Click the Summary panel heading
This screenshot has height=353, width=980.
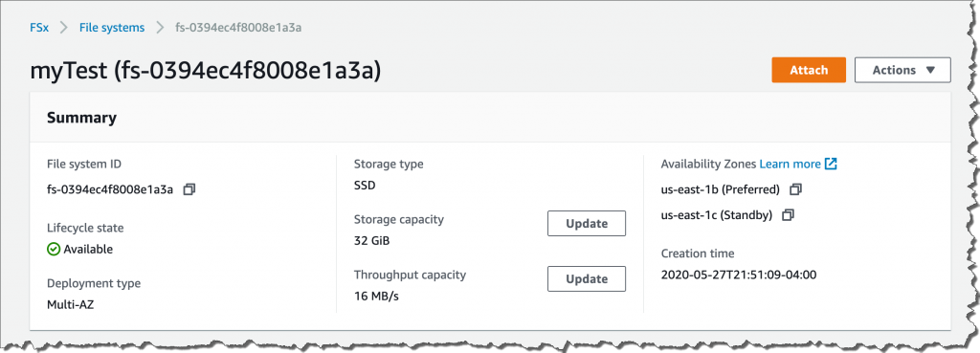tap(82, 118)
